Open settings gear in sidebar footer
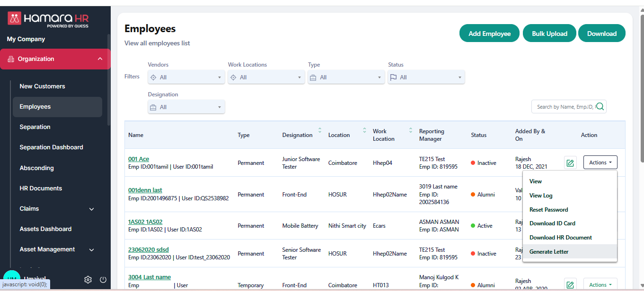 tap(88, 280)
